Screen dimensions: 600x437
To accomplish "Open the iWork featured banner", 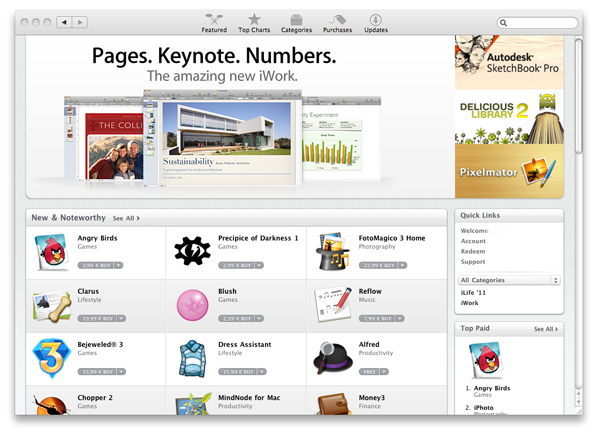I will coord(240,117).
